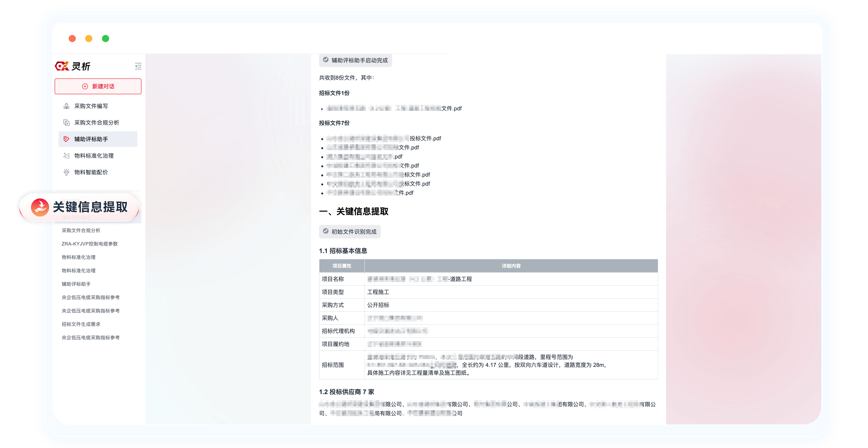Click the 采购文件合规分析 document icon
The height and width of the screenshot is (448, 868).
66,122
